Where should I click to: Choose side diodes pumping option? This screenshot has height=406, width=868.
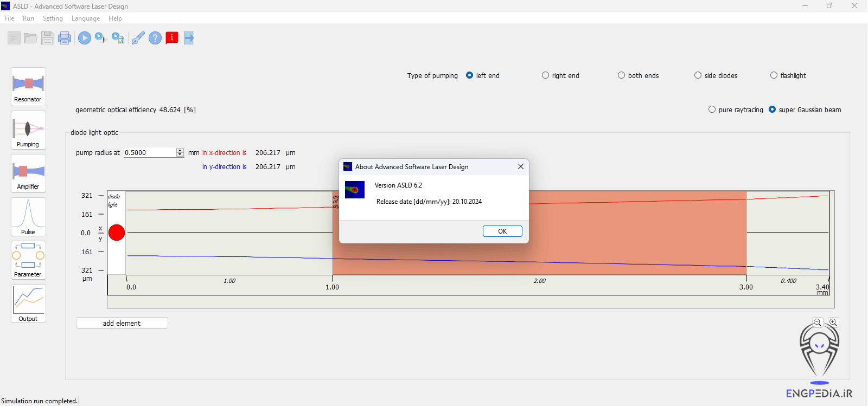[698, 75]
